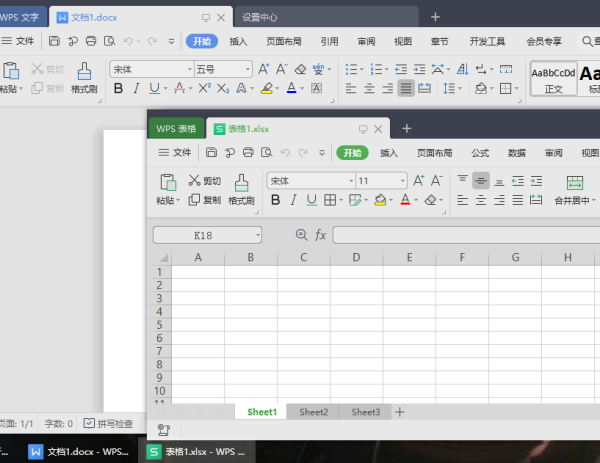Open 插入 tab in WPS Writer
Screen dimensions: 600x463
(238, 41)
